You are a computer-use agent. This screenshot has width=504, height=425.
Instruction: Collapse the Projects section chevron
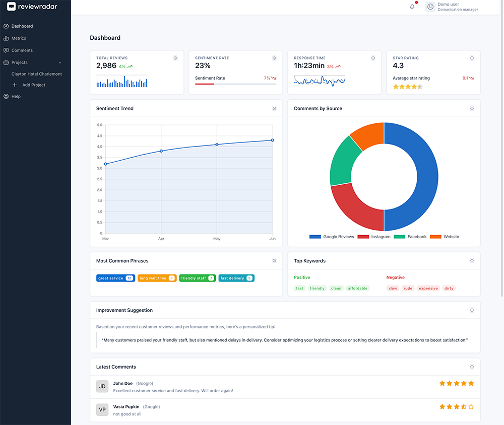(60, 63)
